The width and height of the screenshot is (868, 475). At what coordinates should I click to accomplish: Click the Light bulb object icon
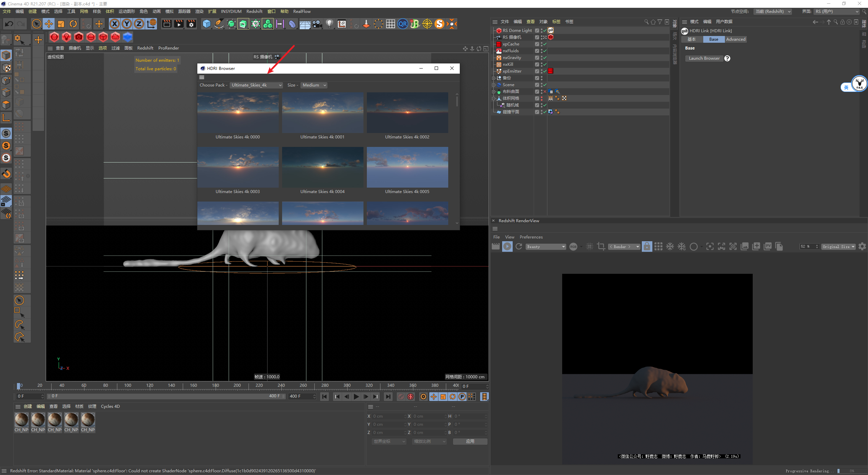tap(329, 24)
